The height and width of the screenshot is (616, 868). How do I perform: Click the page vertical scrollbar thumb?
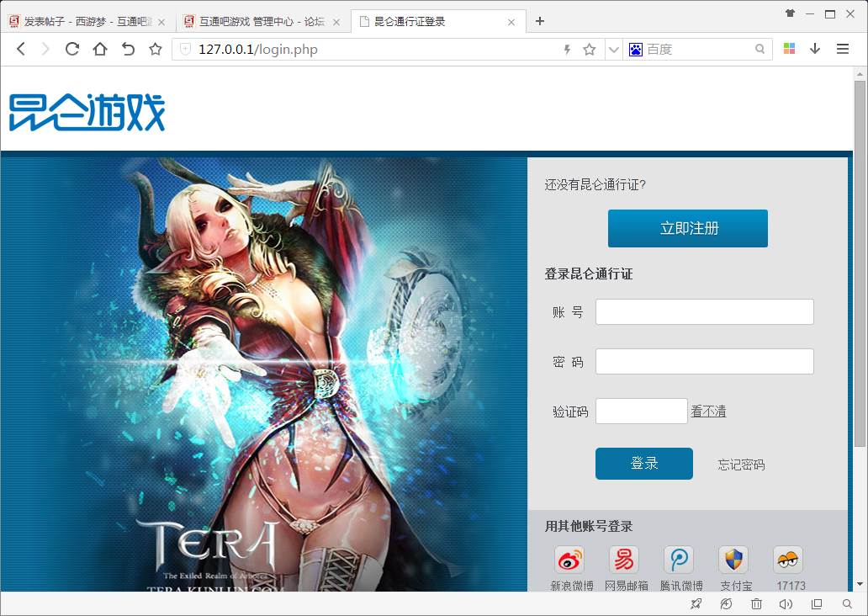pyautogui.click(x=860, y=263)
